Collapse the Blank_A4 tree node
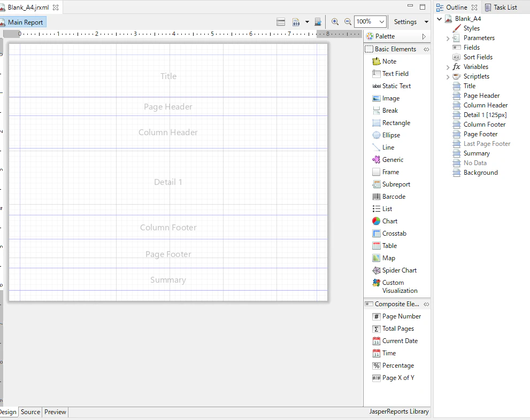The image size is (530, 420). 440,19
